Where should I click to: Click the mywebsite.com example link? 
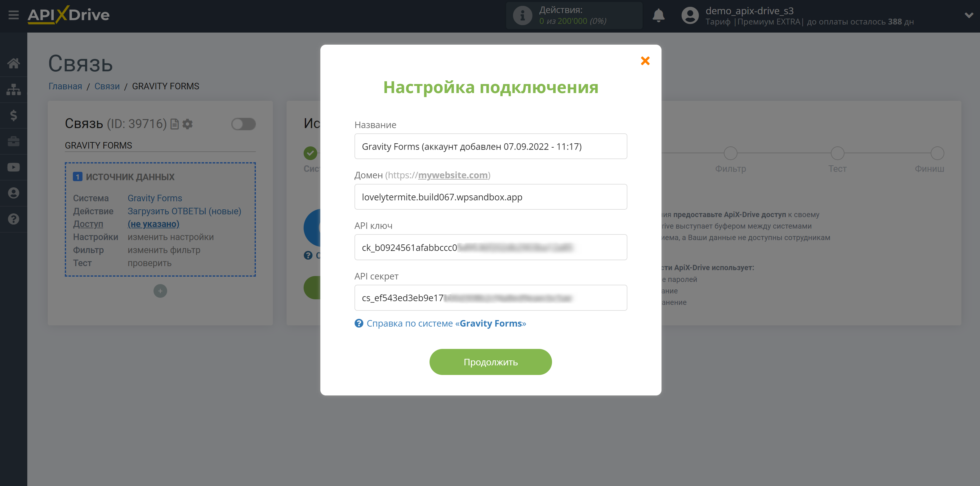(453, 175)
